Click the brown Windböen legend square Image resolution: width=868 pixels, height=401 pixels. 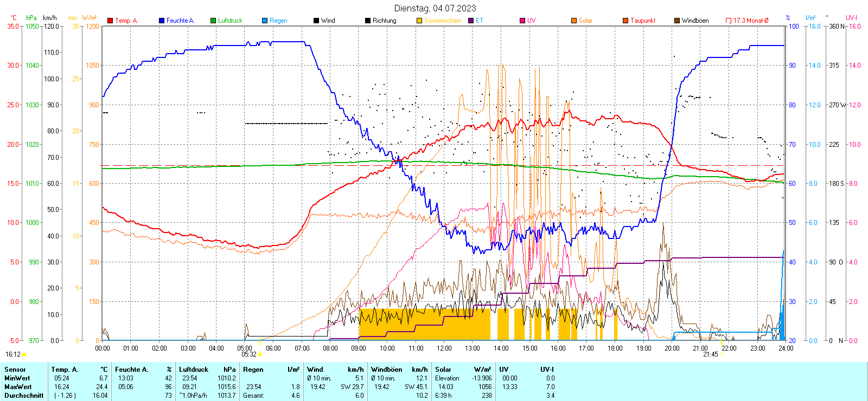click(x=677, y=21)
